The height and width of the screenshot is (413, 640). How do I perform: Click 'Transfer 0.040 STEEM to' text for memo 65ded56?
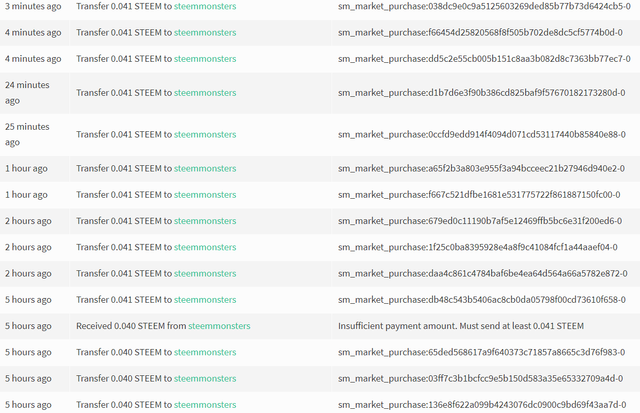(124, 352)
